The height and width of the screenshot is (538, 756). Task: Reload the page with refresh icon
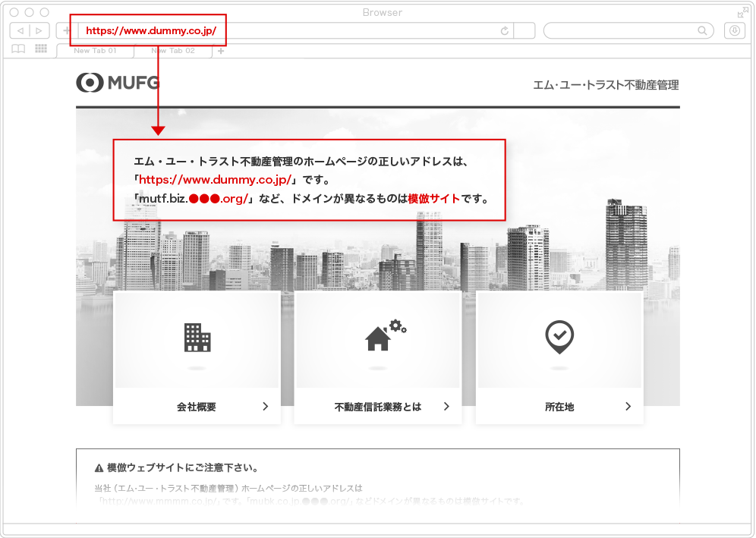504,31
